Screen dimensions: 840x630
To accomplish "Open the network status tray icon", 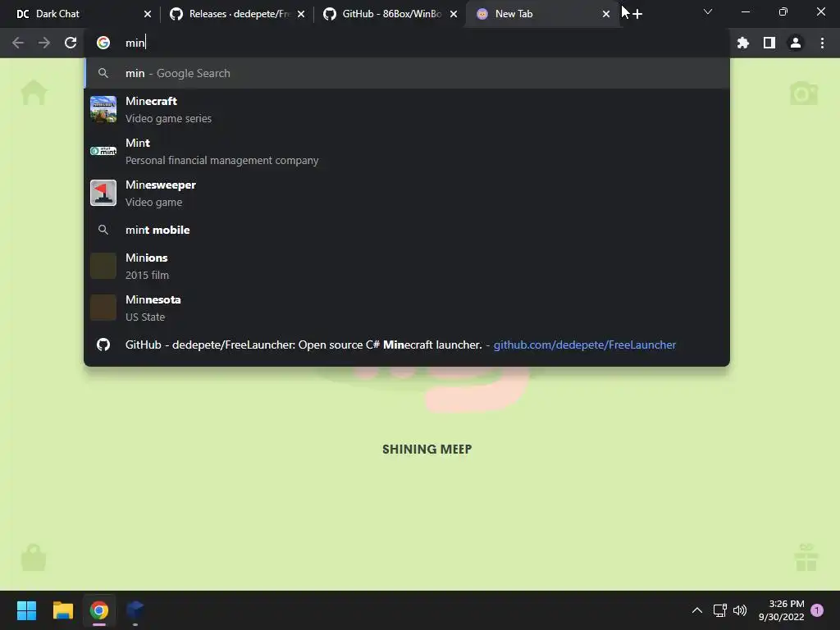I will click(x=719, y=610).
